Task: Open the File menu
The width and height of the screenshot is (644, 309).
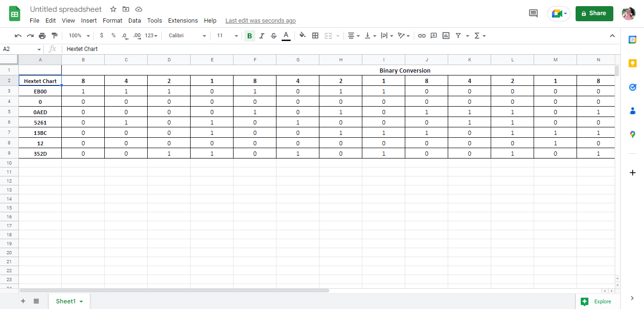Action: (x=34, y=21)
